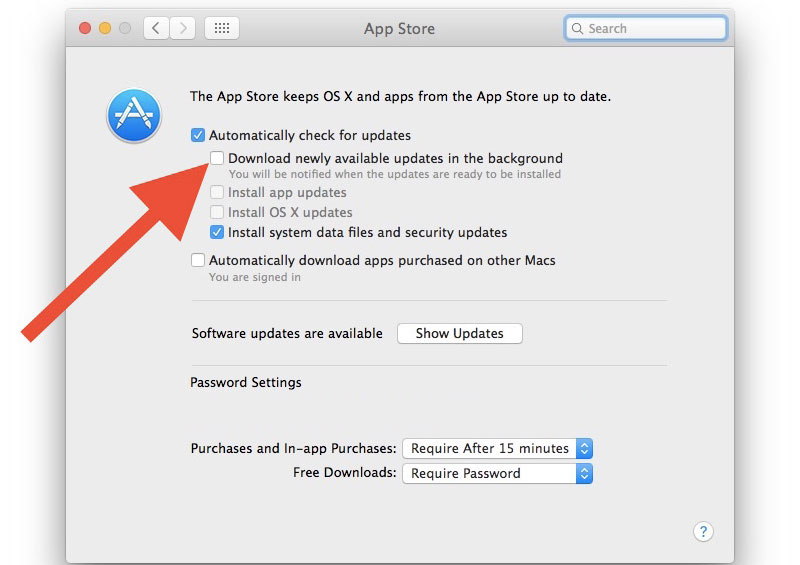Click the red close window button
The image size is (800, 565).
pyautogui.click(x=85, y=28)
